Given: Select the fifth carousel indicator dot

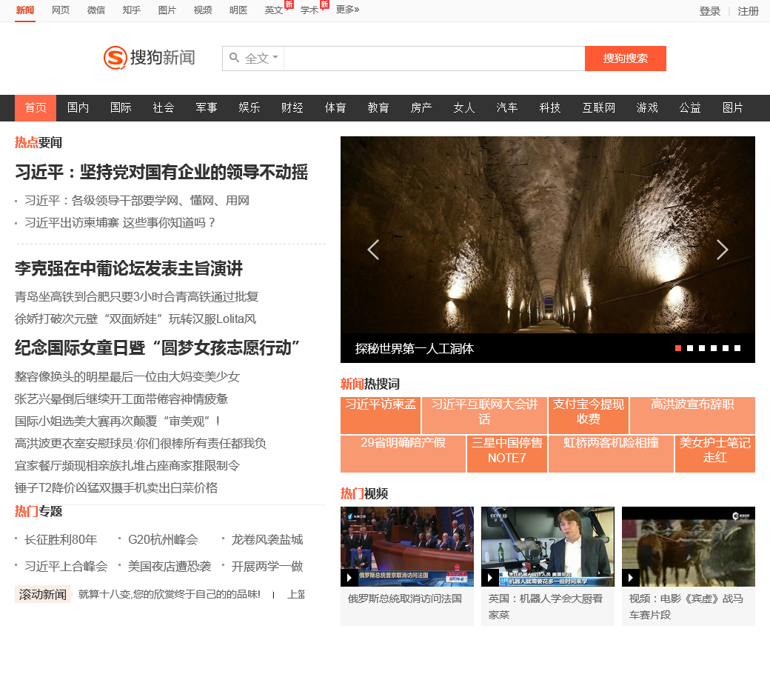Looking at the screenshot, I should pos(726,348).
